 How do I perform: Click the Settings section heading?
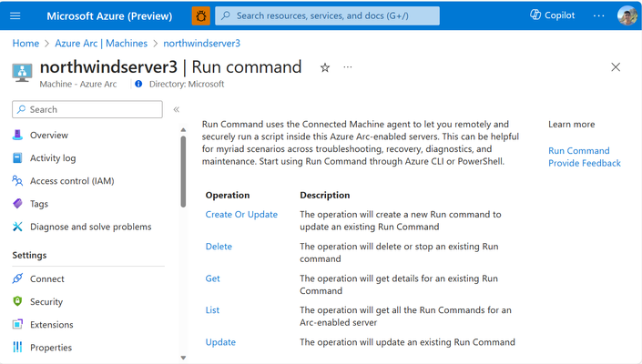pyautogui.click(x=29, y=255)
